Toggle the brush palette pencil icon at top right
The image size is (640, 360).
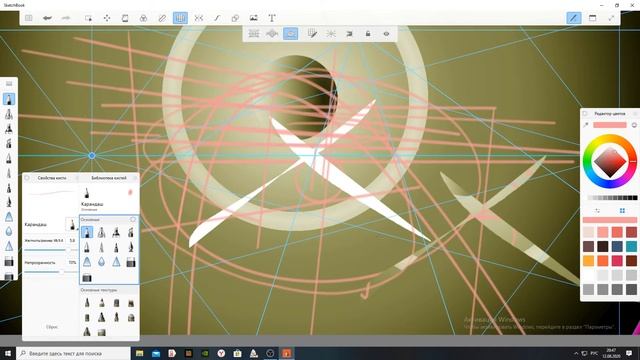574,18
